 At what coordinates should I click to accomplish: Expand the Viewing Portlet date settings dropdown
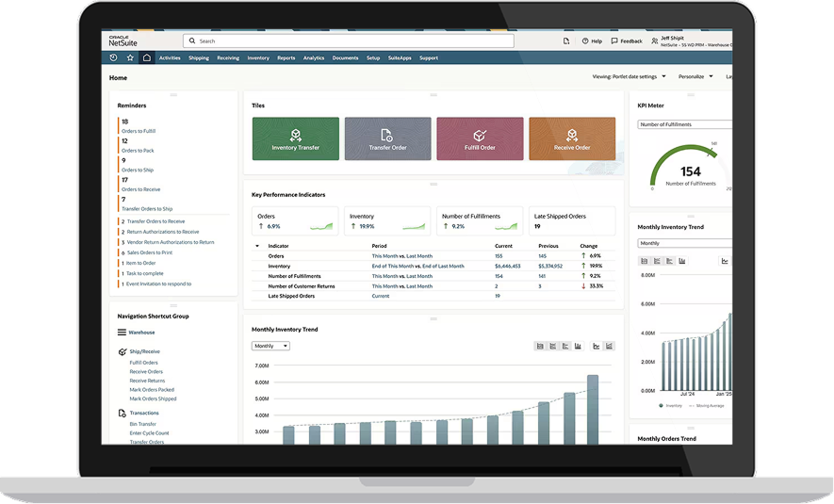(663, 76)
